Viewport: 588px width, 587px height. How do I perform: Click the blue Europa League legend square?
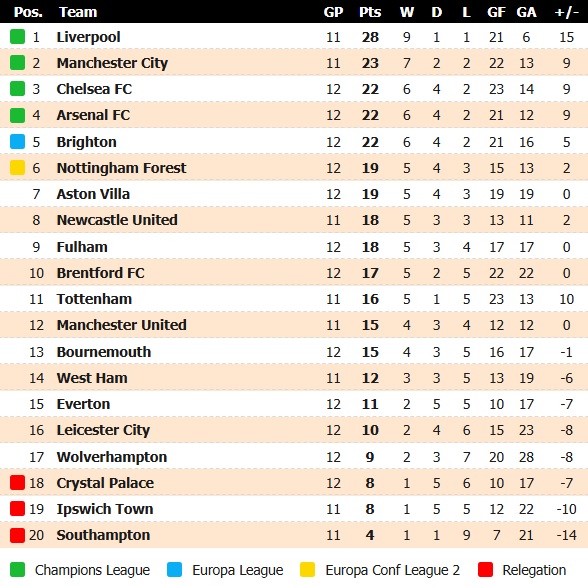[x=174, y=569]
